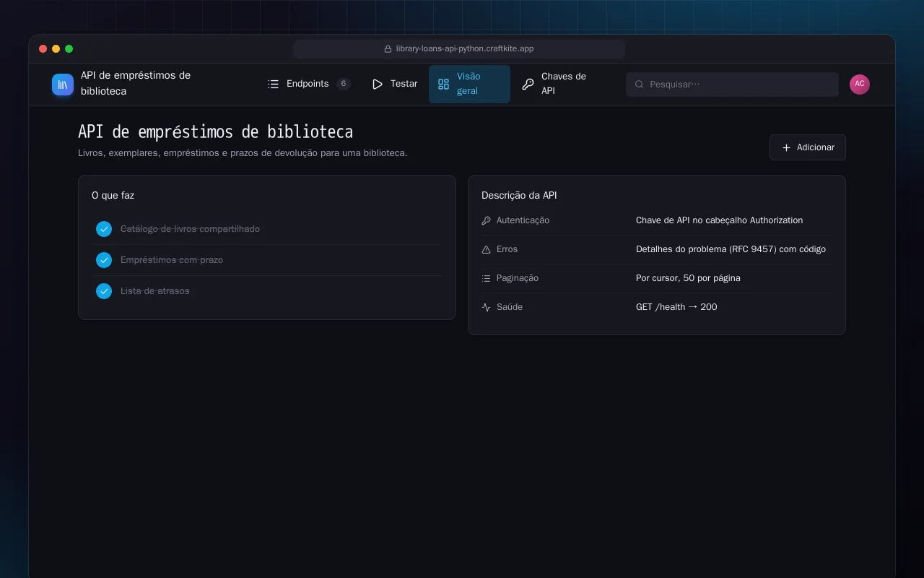The width and height of the screenshot is (924, 578).
Task: Click the large page heading API de empréstimos de biblioteca
Action: coord(215,132)
